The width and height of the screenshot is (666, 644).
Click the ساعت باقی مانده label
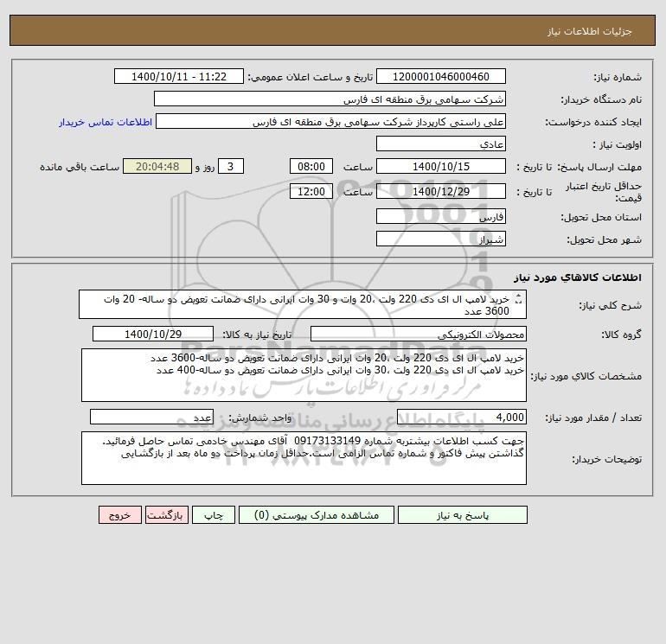[x=80, y=167]
